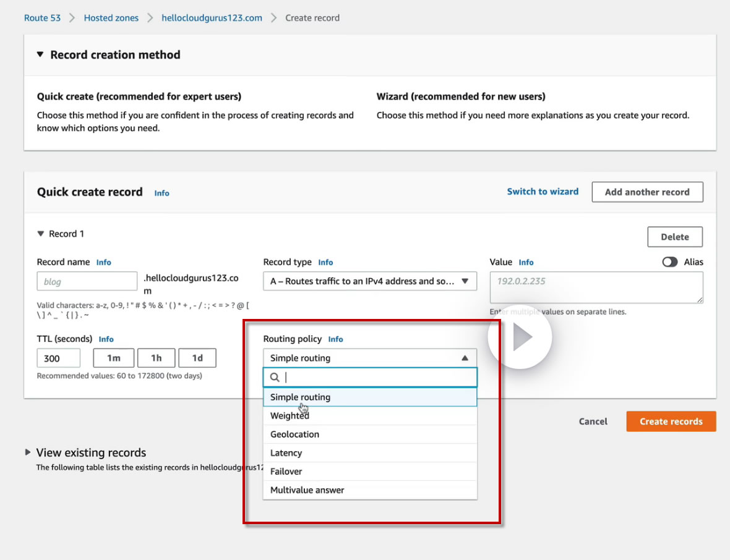Click Switch to wizard link
730x560 pixels.
(x=543, y=192)
